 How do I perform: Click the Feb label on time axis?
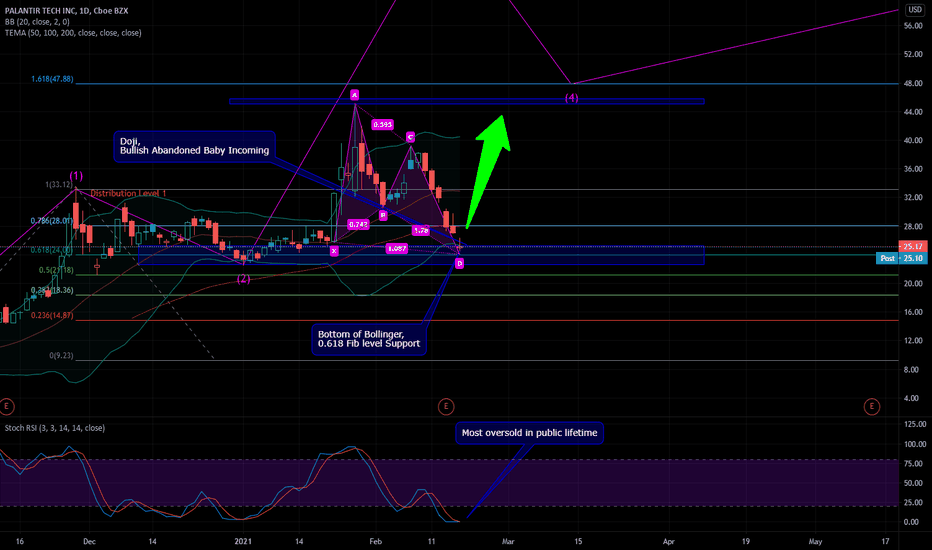tap(376, 542)
